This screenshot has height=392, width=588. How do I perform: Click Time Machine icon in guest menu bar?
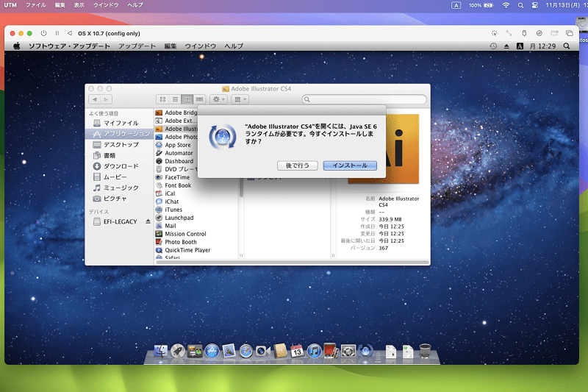click(493, 46)
